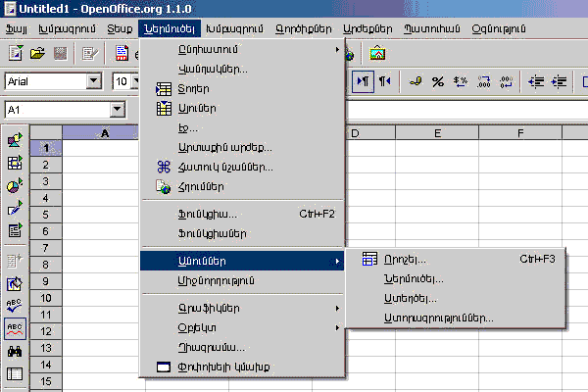Apply the standard number format icon

pyautogui.click(x=461, y=81)
